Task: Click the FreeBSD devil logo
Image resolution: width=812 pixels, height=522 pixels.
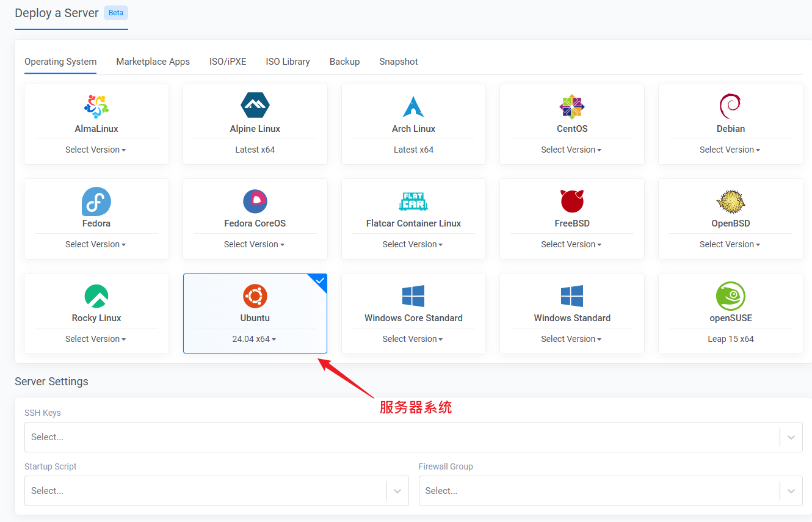Action: coord(571,201)
